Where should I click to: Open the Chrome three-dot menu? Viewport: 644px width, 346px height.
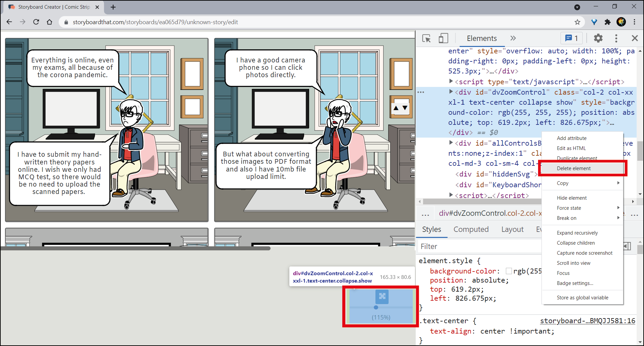pos(635,22)
